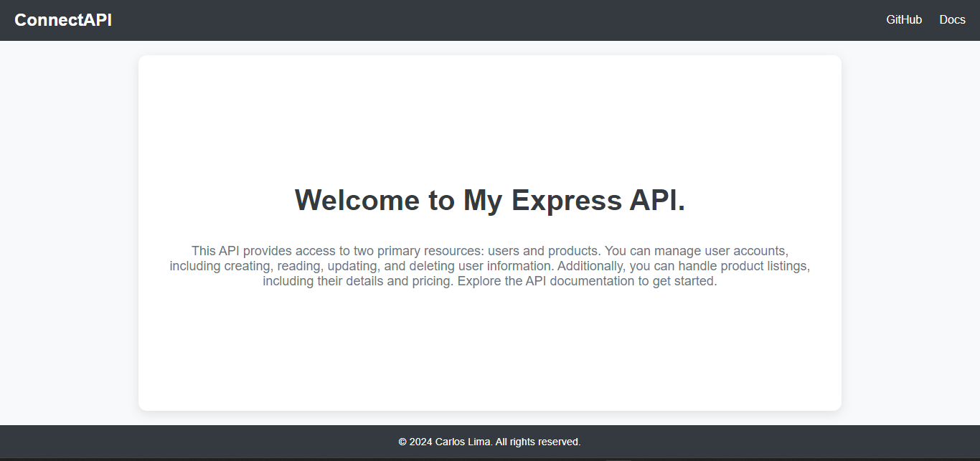Open the GitHub link in navbar
The image size is (980, 461).
(x=903, y=20)
